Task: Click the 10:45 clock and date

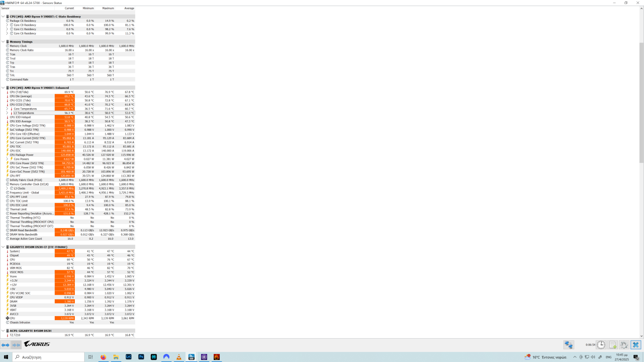Action: (622, 357)
